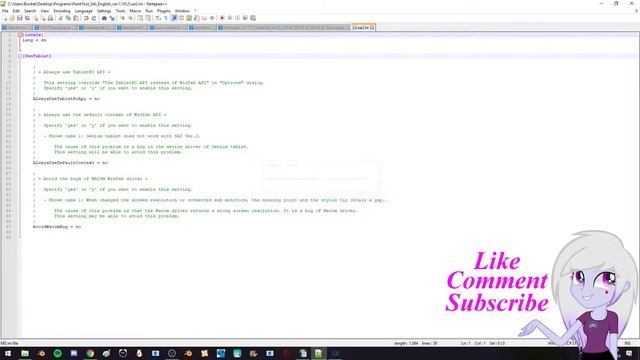The width and height of the screenshot is (640, 360).
Task: Open the Edit menu
Action: click(16, 11)
